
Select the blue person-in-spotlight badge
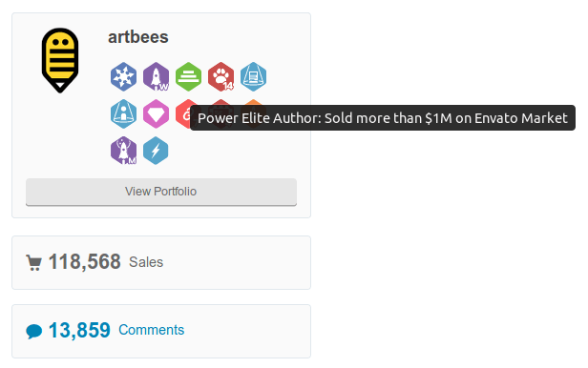(x=123, y=113)
